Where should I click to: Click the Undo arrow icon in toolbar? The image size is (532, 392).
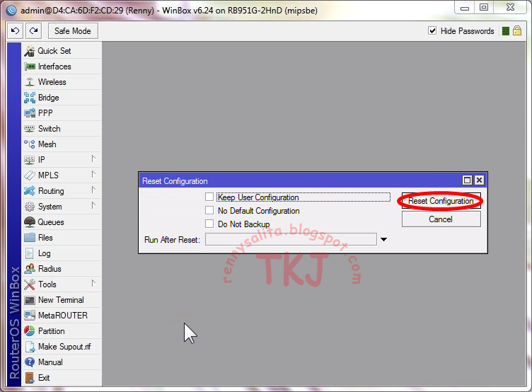15,31
